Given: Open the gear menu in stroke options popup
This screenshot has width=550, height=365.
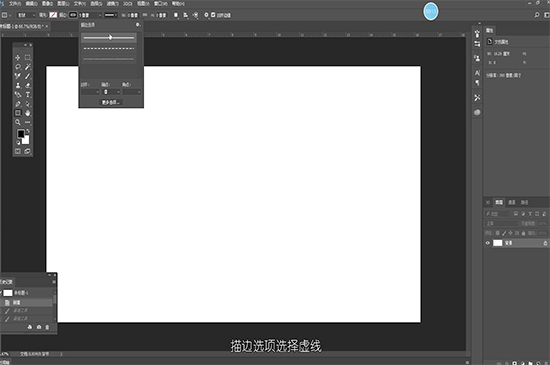Looking at the screenshot, I should point(138,25).
